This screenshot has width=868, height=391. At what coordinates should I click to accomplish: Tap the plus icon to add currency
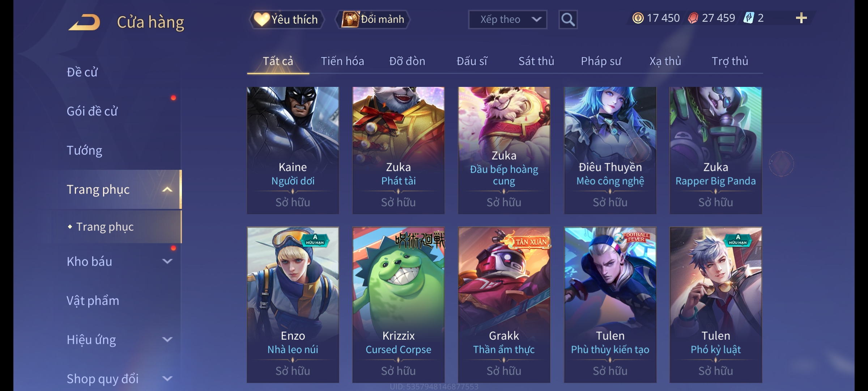click(801, 18)
